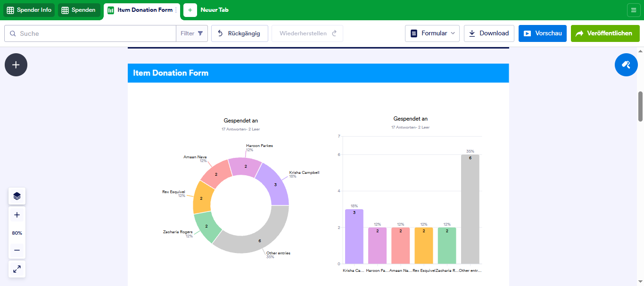This screenshot has width=644, height=286.
Task: Open the paint roller designer tool
Action: click(626, 65)
